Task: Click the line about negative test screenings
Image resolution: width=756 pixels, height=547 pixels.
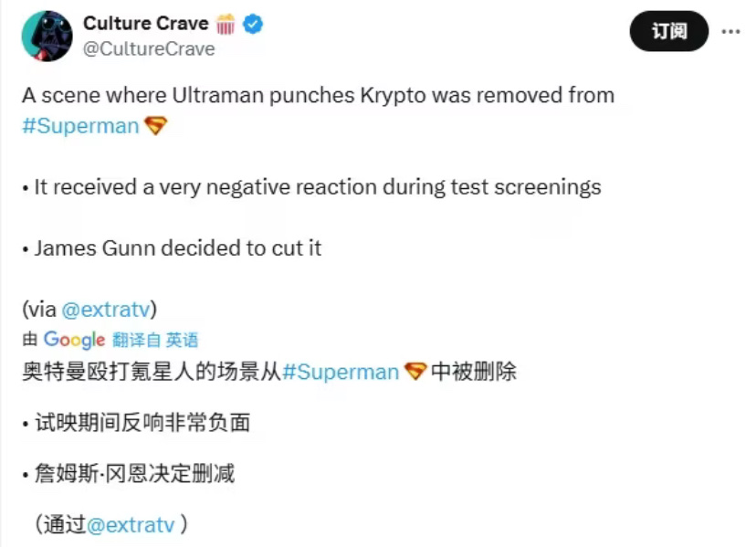Action: [312, 187]
